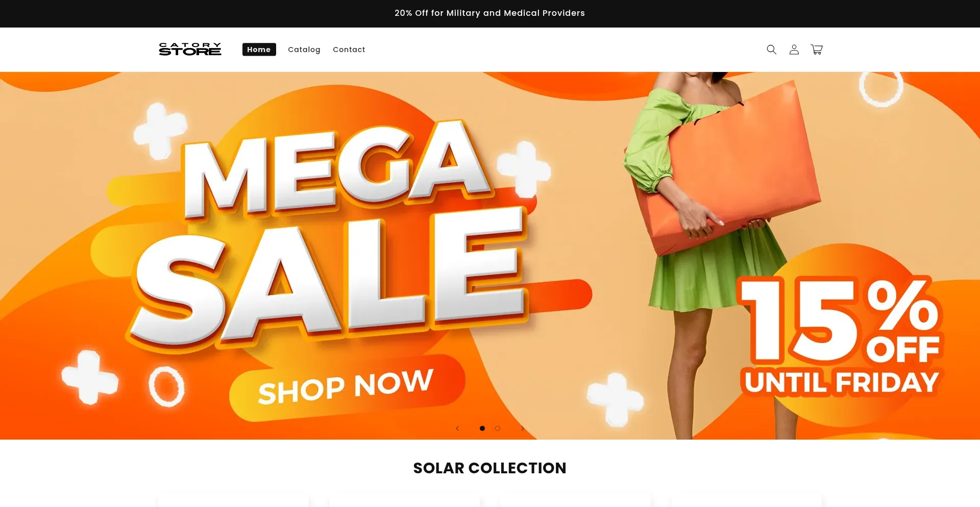Open second Solar Collection product card
The height and width of the screenshot is (507, 980).
coord(404,500)
